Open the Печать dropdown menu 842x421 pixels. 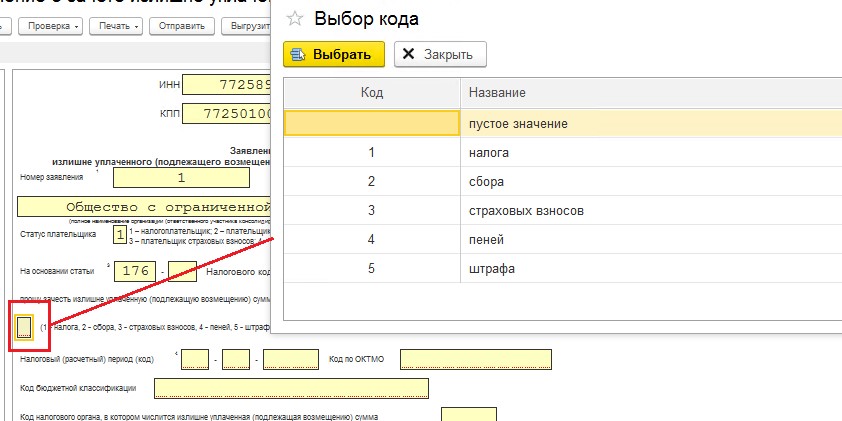click(116, 26)
